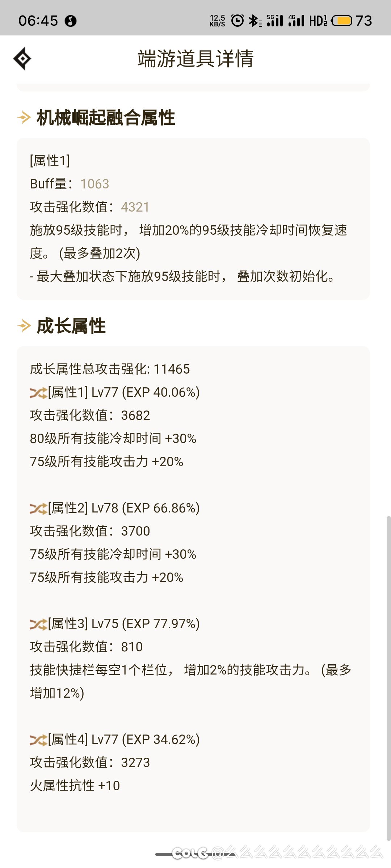This screenshot has width=391, height=868.
Task: Tap the alarm clock status bar icon
Action: pyautogui.click(x=237, y=21)
